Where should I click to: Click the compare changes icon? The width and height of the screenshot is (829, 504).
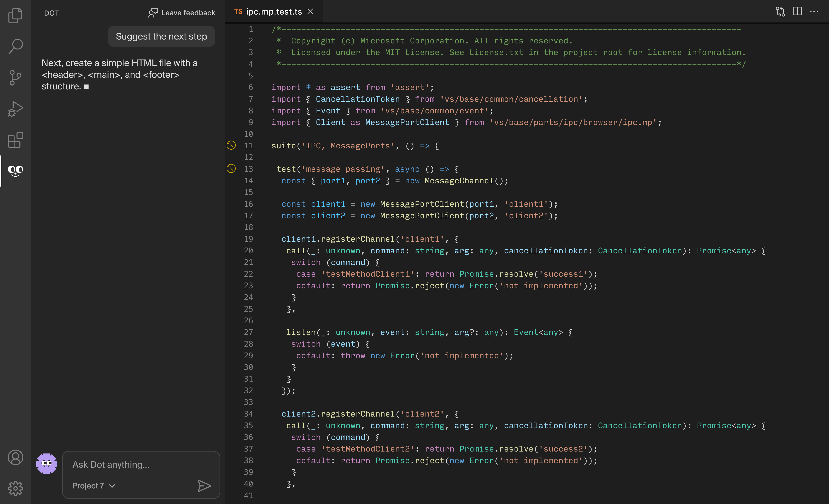click(x=780, y=12)
